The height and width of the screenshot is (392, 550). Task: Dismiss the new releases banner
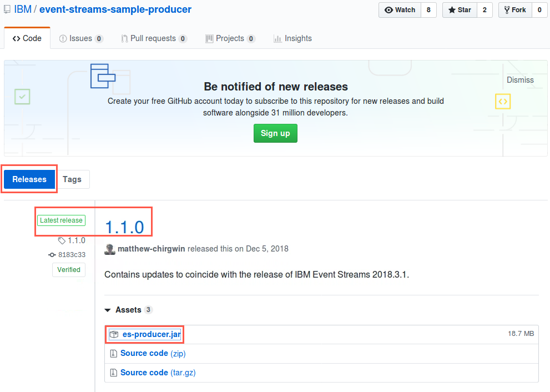click(x=520, y=80)
